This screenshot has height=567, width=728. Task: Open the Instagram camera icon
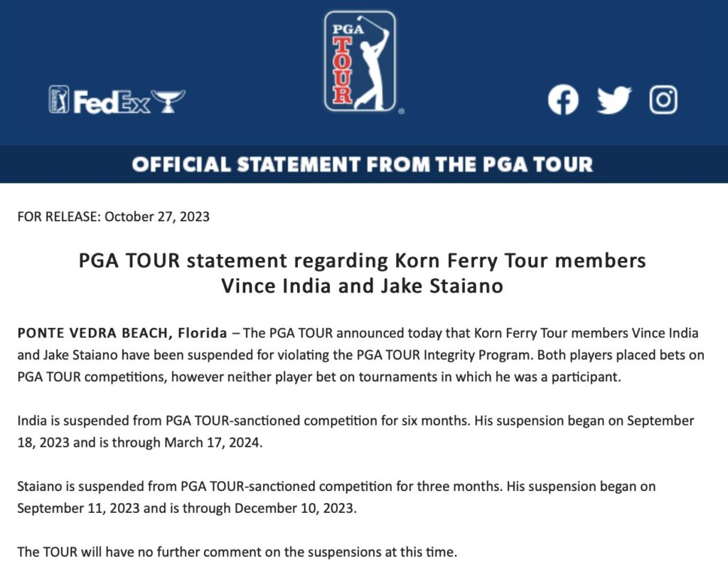point(663,100)
